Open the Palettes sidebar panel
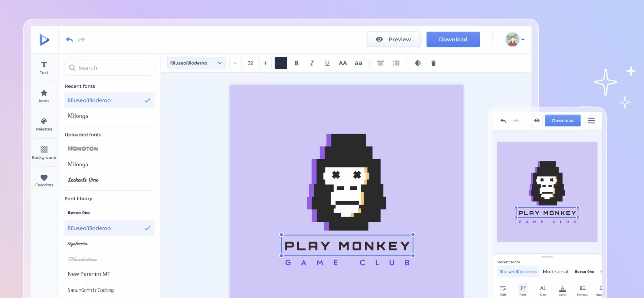The image size is (644, 298). pos(44,124)
